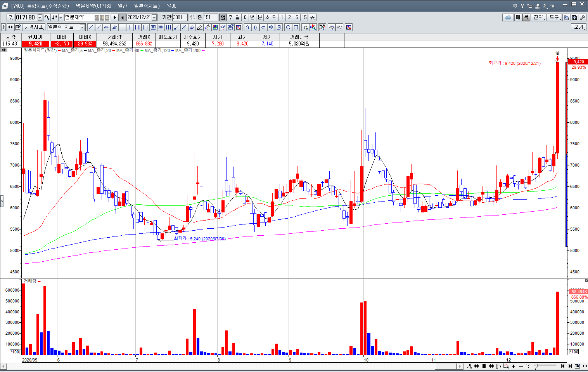Open the 도구 dropdown menu
Screen dimensions: 588x372
click(555, 17)
